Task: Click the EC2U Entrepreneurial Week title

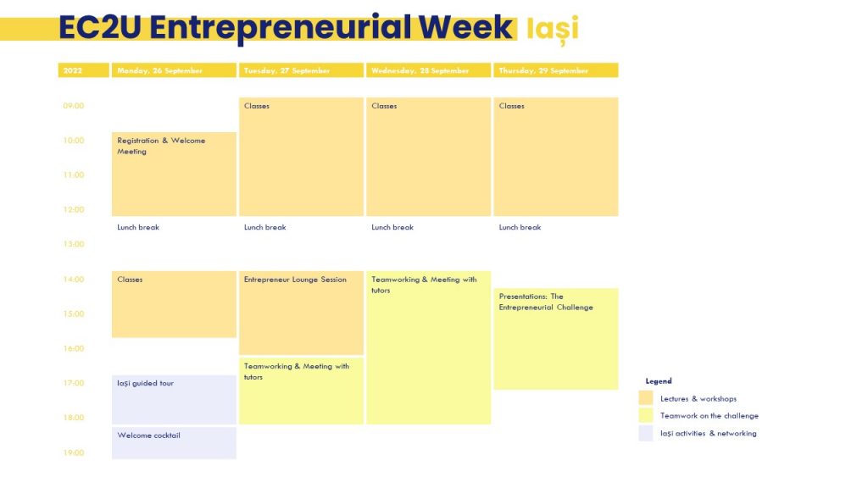Action: (x=285, y=28)
